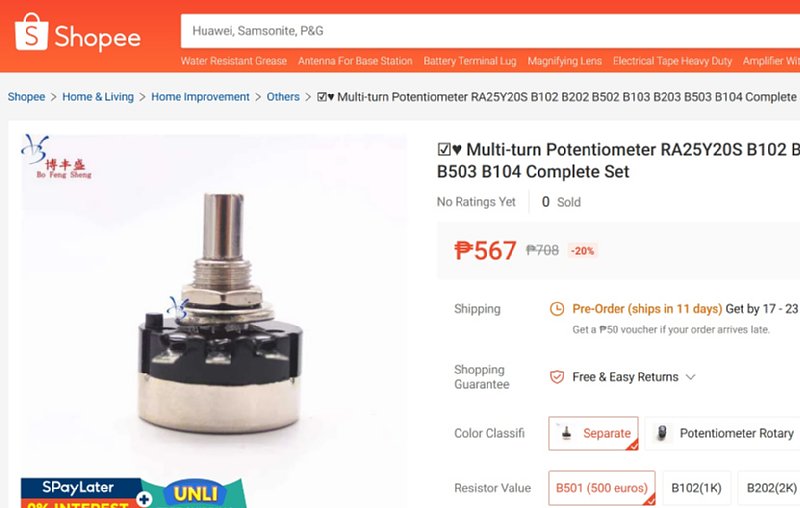This screenshot has height=508, width=800.
Task: Click the Free & Easy Returns shield icon
Action: point(557,377)
